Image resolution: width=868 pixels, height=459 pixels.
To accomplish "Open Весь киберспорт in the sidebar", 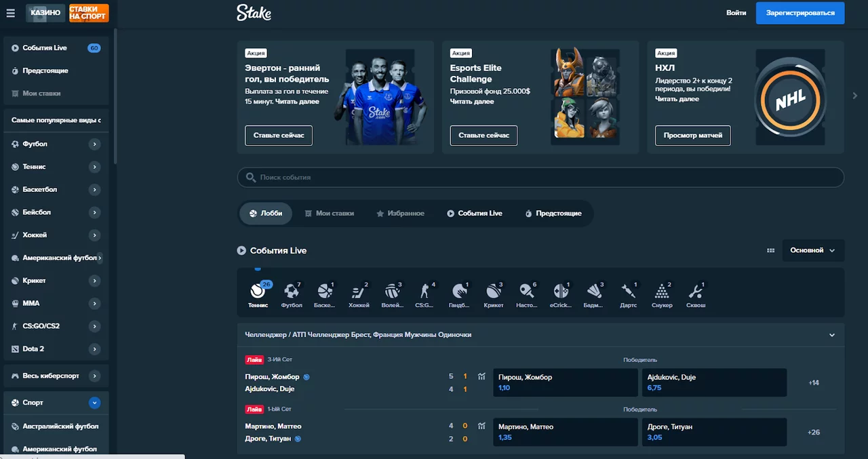I will tap(56, 376).
